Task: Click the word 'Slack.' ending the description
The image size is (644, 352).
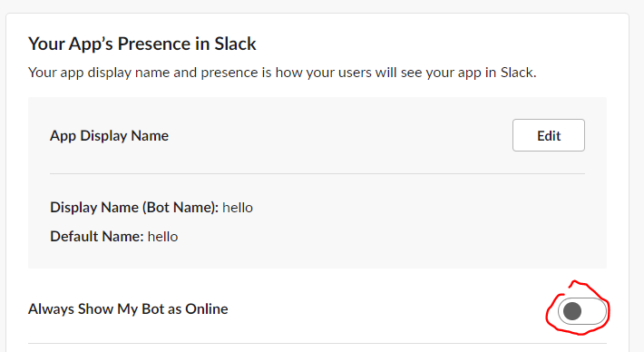Action: tap(518, 73)
